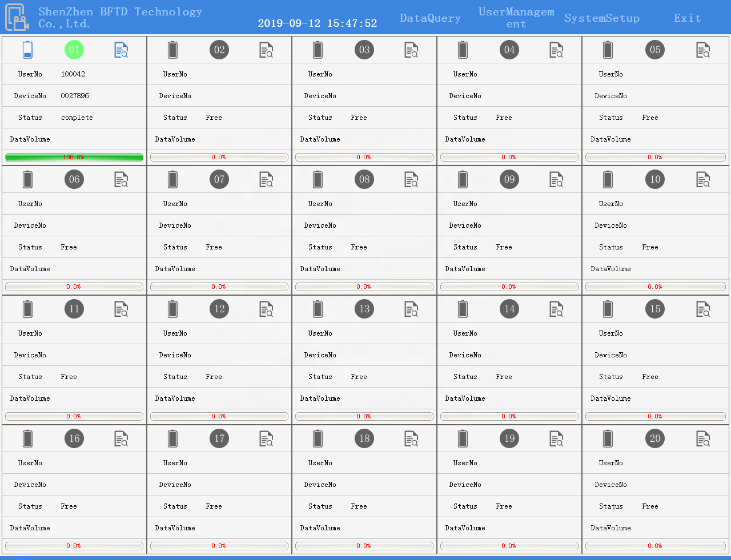
Task: Click the blue battery icon of slot 01
Action: point(27,50)
